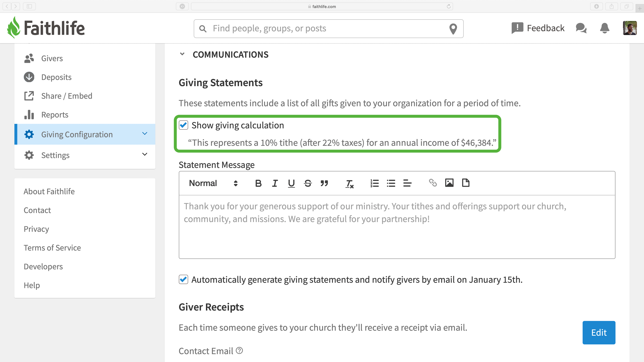This screenshot has height=362, width=644.
Task: Open the Developers link
Action: pos(43,266)
